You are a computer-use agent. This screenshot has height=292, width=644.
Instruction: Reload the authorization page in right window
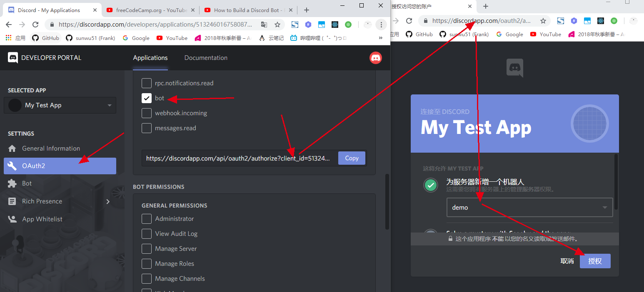409,20
